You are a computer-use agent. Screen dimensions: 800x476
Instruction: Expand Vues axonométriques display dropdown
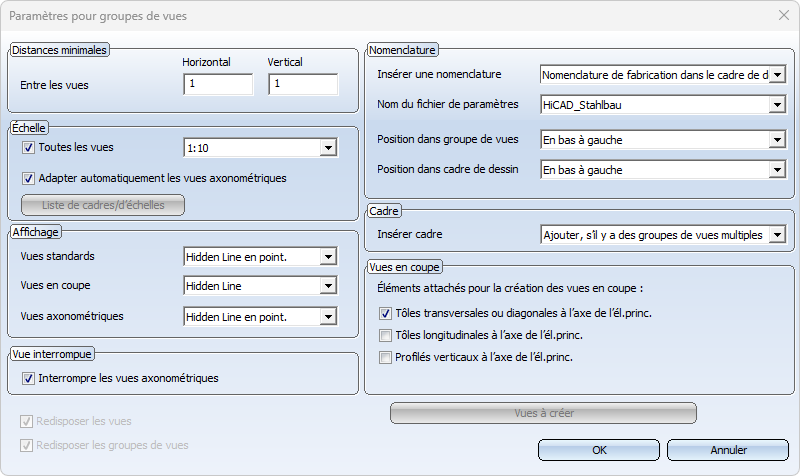pyautogui.click(x=327, y=317)
